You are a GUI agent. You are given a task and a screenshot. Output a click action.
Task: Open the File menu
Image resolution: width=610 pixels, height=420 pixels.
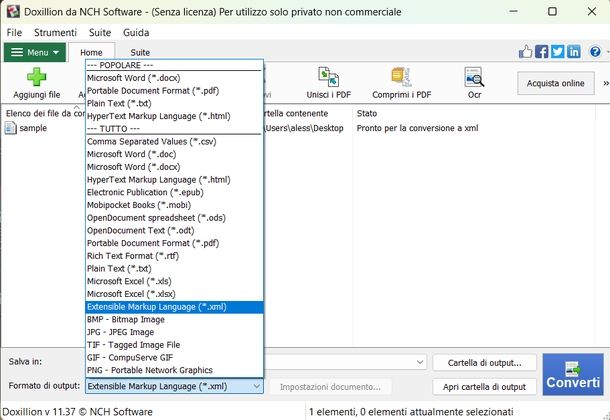pos(14,32)
